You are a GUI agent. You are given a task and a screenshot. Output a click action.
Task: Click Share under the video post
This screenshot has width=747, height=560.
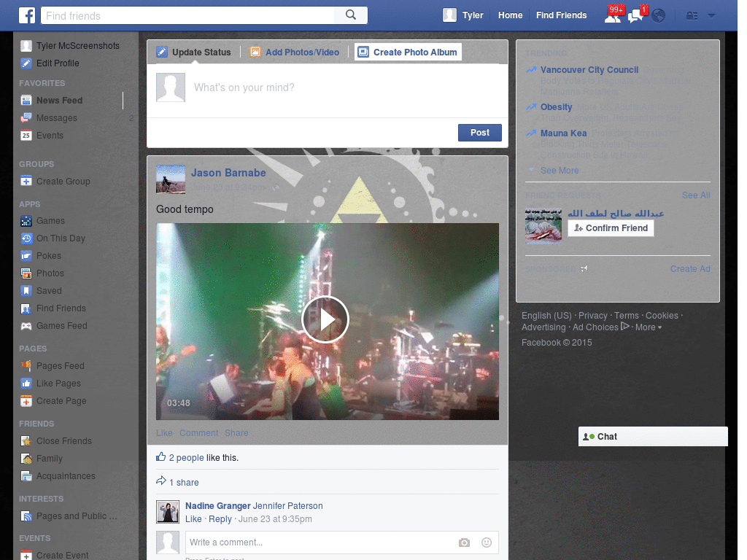(236, 433)
